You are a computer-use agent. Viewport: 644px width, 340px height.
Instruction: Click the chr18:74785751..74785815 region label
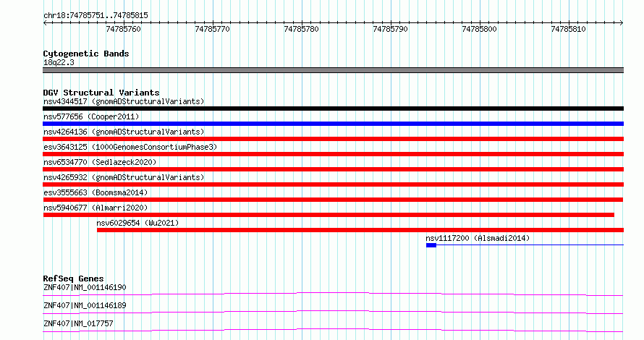click(x=96, y=16)
